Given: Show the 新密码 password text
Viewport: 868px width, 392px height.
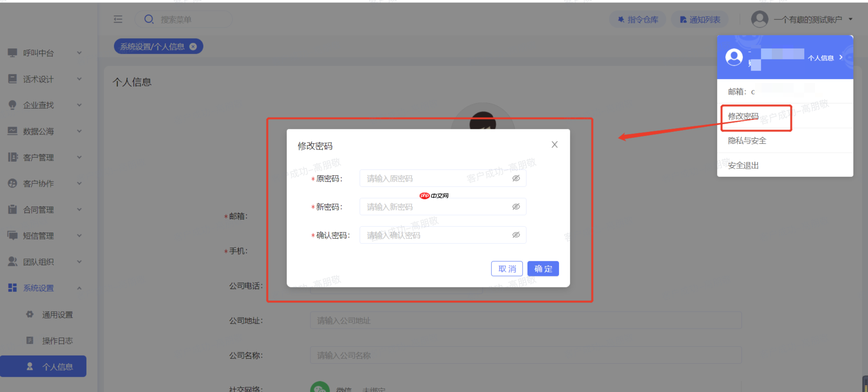Looking at the screenshot, I should 516,206.
